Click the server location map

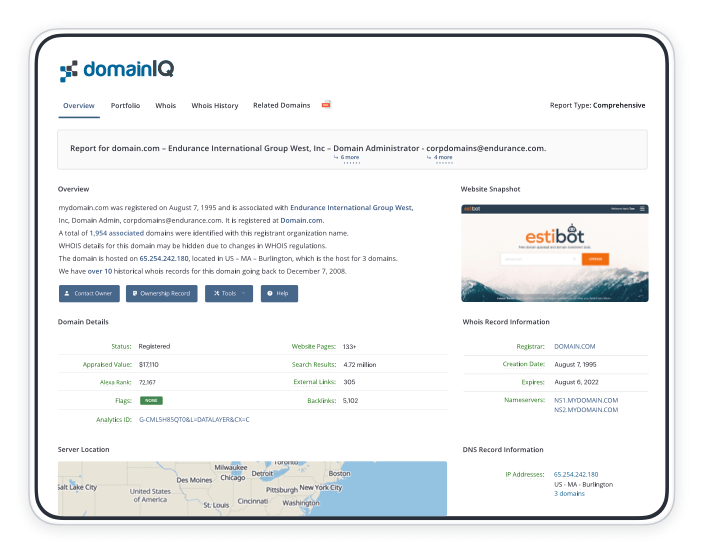[252, 488]
